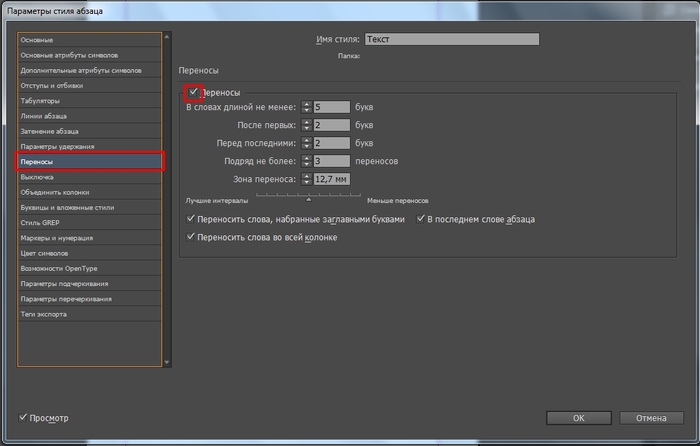Disable the Просмотр preview checkbox
This screenshot has height=446, width=700.
(24, 417)
